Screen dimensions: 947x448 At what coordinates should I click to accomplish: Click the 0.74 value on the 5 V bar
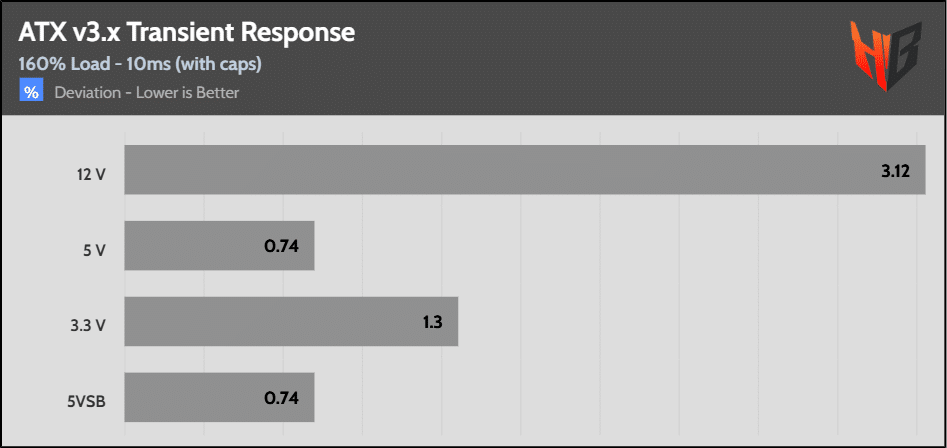[282, 246]
